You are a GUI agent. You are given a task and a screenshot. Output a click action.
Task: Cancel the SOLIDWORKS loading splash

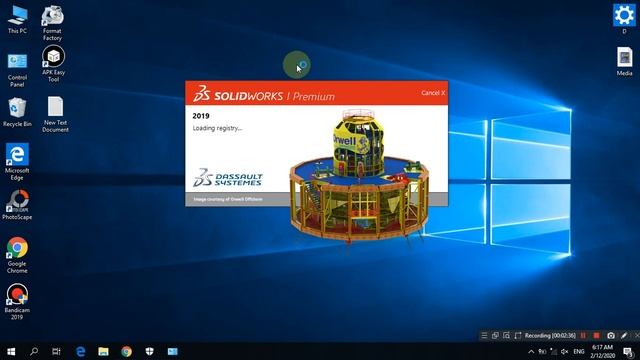[x=433, y=93]
